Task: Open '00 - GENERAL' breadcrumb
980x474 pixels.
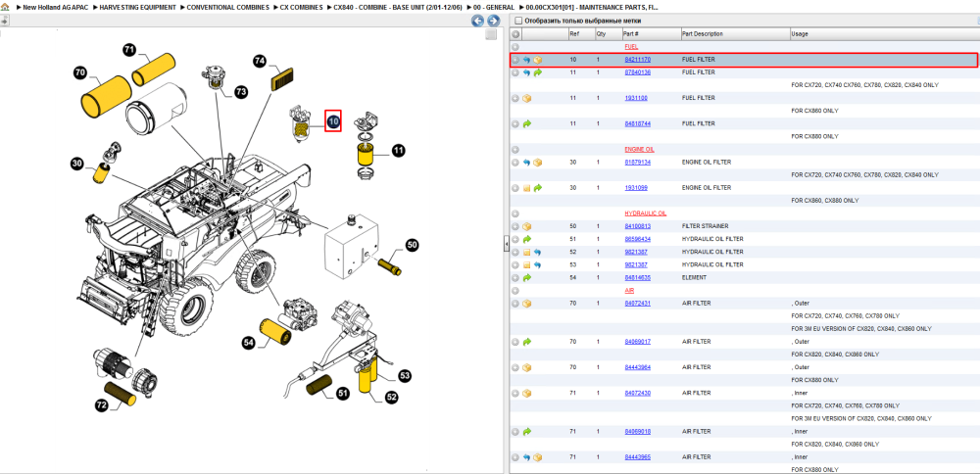Action: click(494, 8)
